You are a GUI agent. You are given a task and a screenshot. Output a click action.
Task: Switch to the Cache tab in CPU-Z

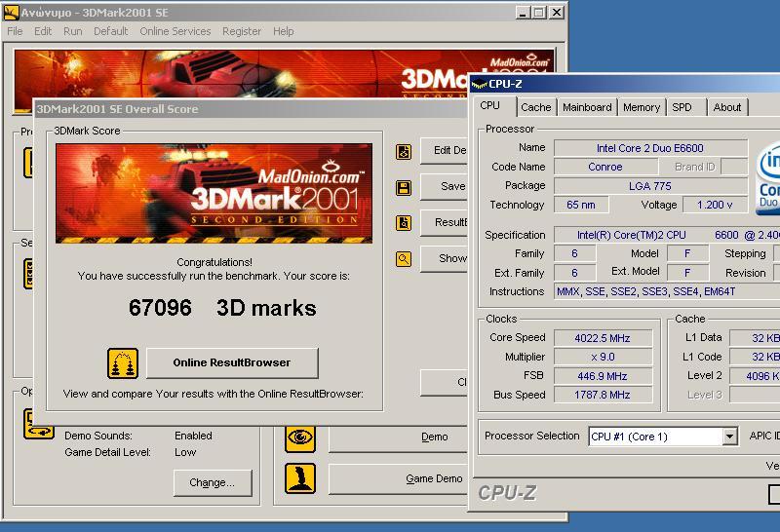pyautogui.click(x=535, y=107)
